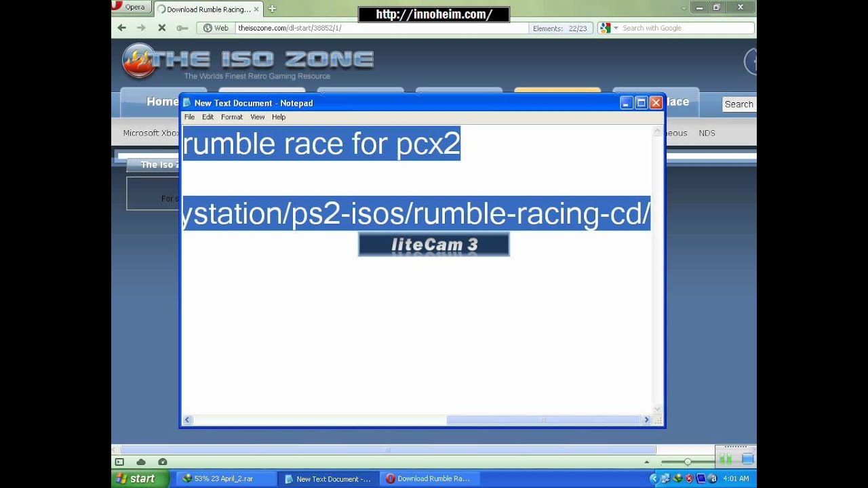Image resolution: width=868 pixels, height=488 pixels.
Task: Open Notepad File menu
Action: (x=189, y=117)
